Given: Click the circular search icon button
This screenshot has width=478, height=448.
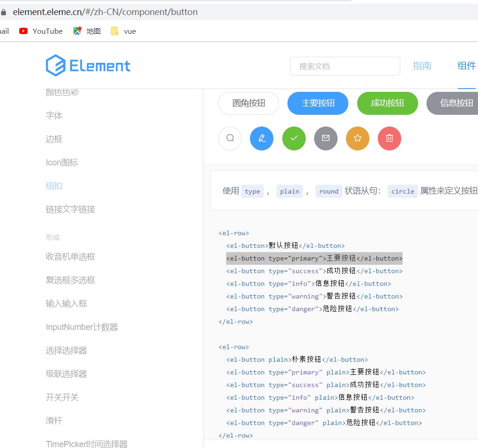Looking at the screenshot, I should [x=230, y=138].
